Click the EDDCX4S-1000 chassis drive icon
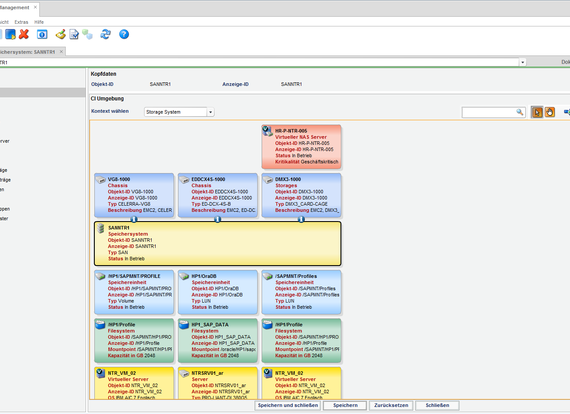This screenshot has width=570, height=414. pos(185,180)
